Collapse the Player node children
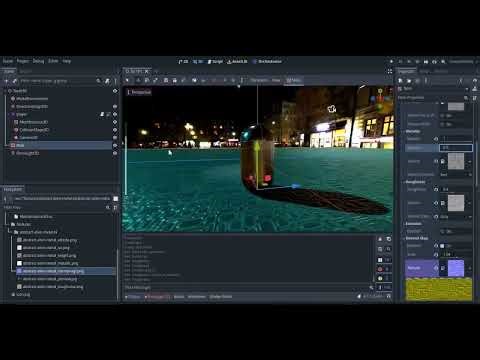Viewport: 480px width, 360px height. point(9,114)
